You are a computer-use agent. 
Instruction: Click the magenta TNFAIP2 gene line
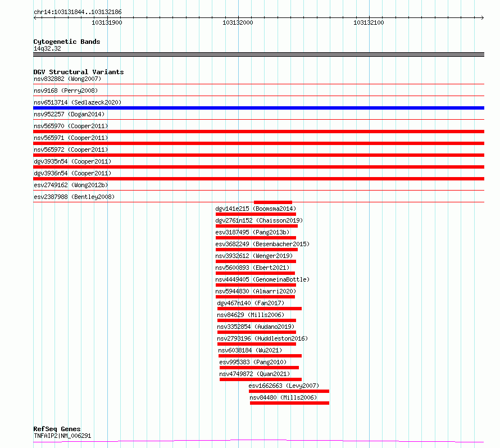click(x=258, y=441)
